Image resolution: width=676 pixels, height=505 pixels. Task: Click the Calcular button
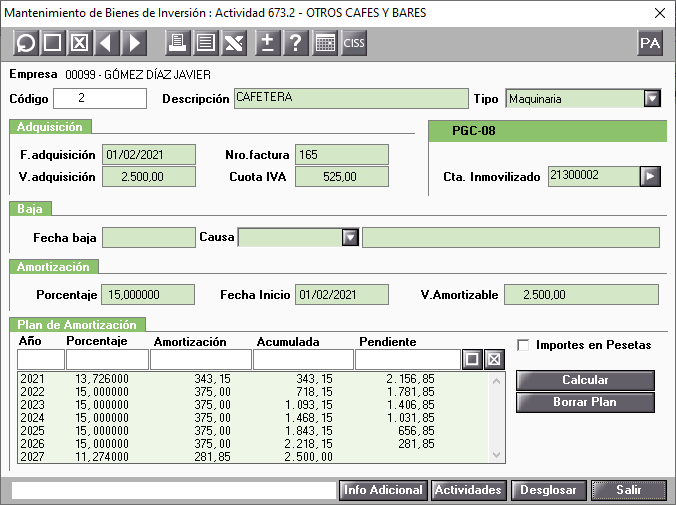[585, 380]
